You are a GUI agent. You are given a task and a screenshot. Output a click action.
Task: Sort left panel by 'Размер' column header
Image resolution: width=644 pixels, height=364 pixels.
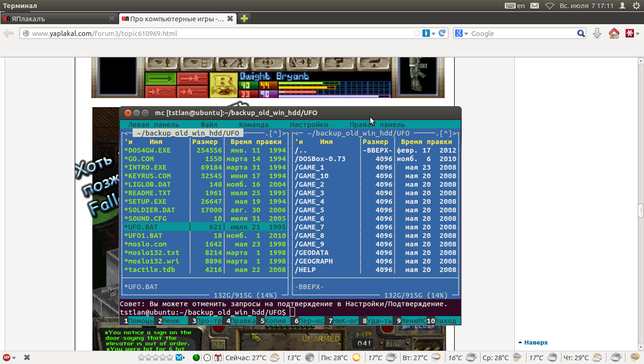[205, 142]
